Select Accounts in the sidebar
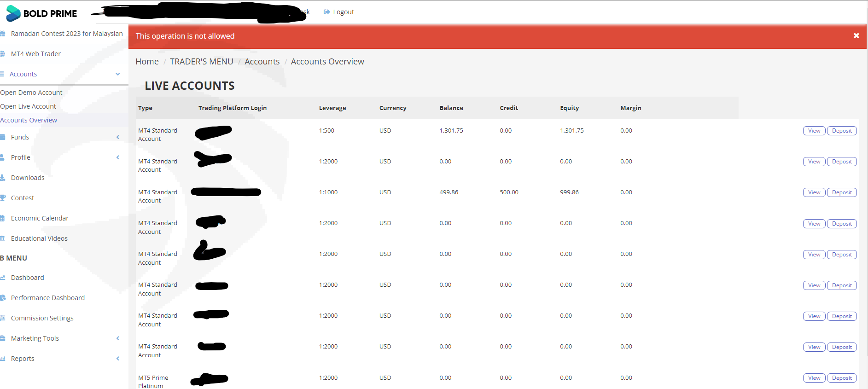This screenshot has height=389, width=868. 23,74
